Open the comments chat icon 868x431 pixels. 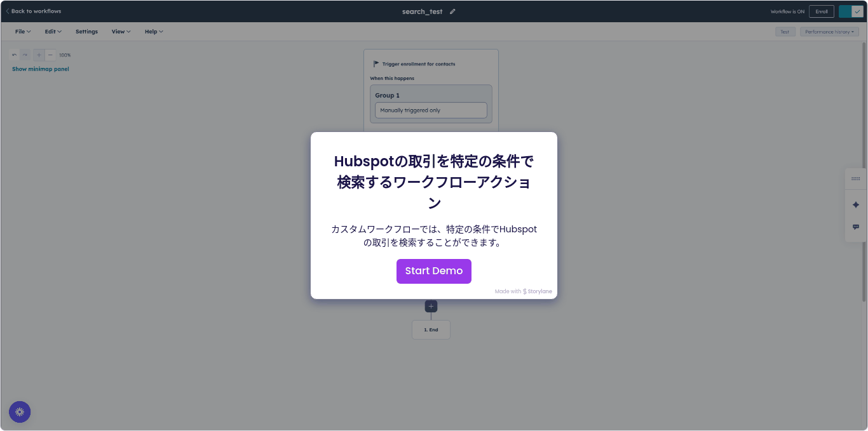pyautogui.click(x=855, y=227)
